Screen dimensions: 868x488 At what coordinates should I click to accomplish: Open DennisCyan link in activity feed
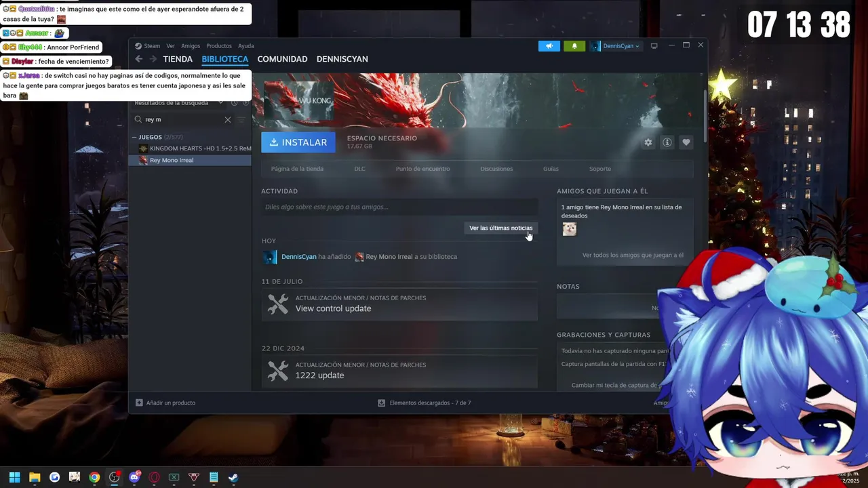click(x=299, y=257)
